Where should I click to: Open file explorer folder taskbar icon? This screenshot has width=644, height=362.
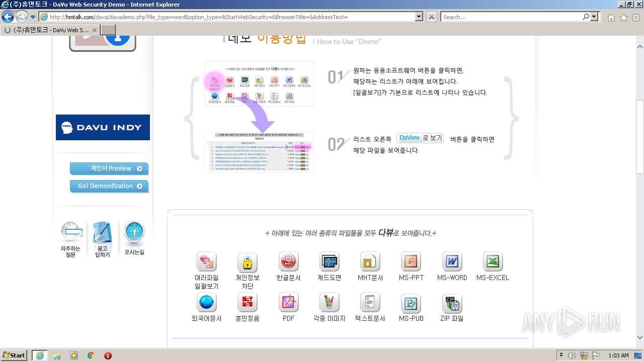click(57, 355)
